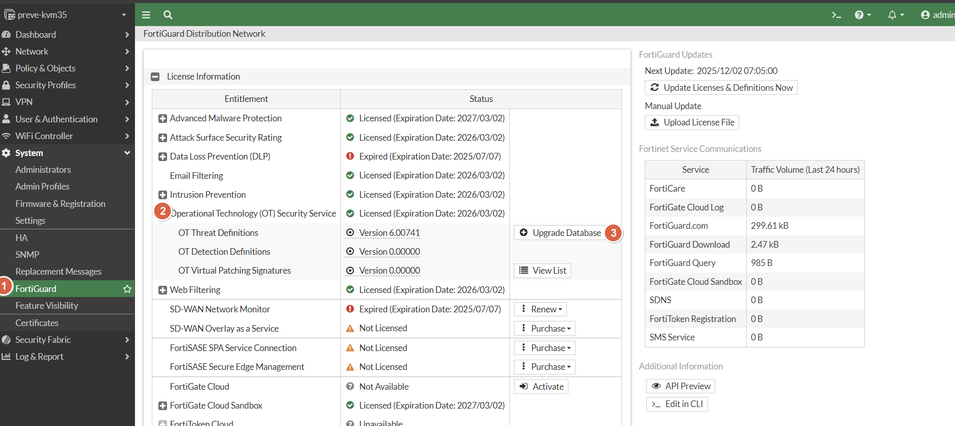Click the Dashboard icon in sidebar
The image size is (955, 426).
(7, 35)
